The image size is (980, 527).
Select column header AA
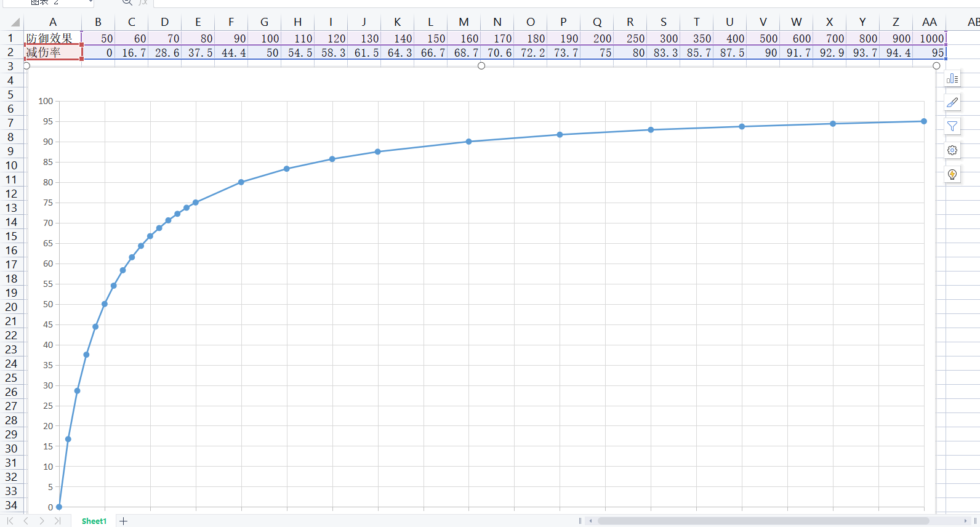click(930, 22)
